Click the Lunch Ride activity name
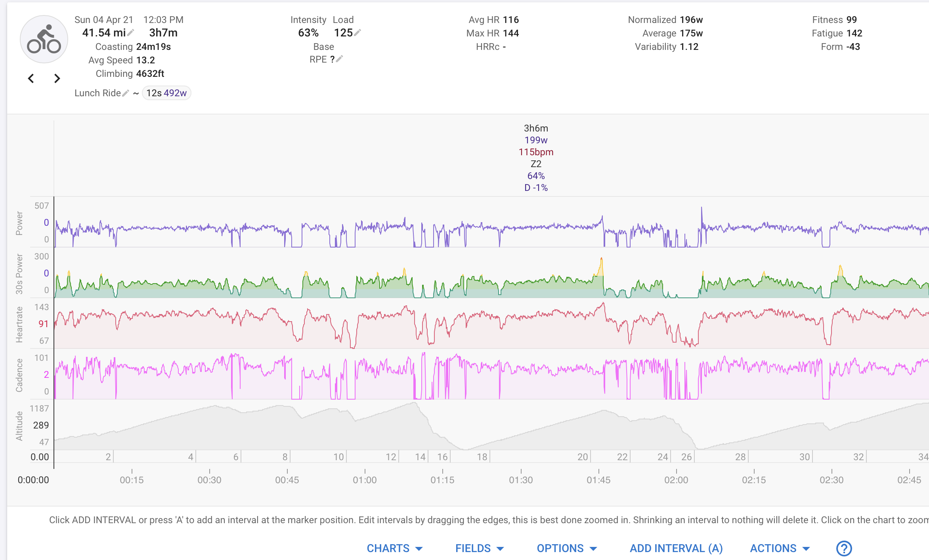Viewport: 929px width, 560px height. click(97, 93)
